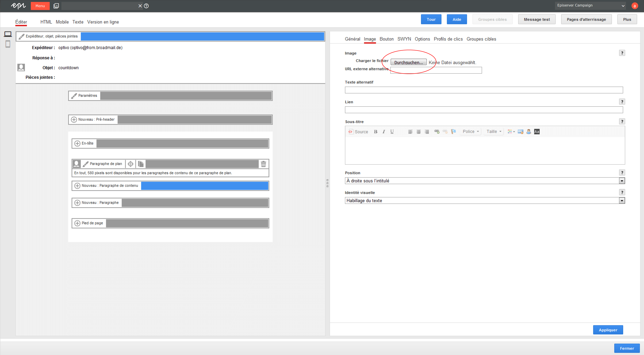This screenshot has width=644, height=355.
Task: Click the HTML remove-format icon
Action: coord(521,132)
